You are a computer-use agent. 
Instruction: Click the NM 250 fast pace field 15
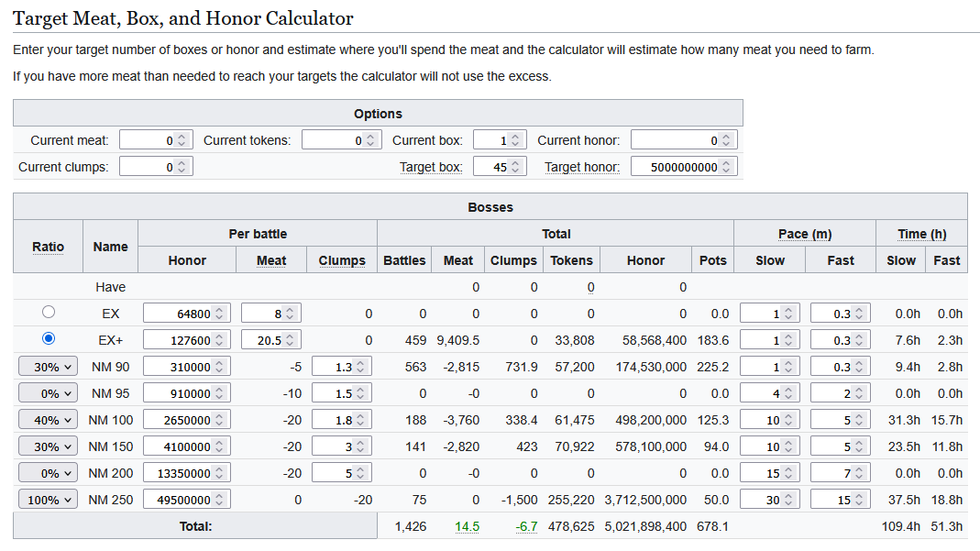[841, 500]
